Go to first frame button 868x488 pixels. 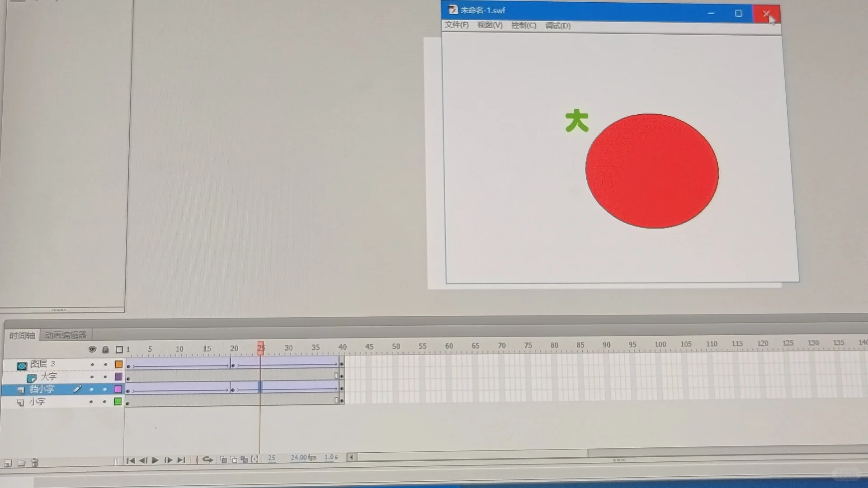(131, 460)
